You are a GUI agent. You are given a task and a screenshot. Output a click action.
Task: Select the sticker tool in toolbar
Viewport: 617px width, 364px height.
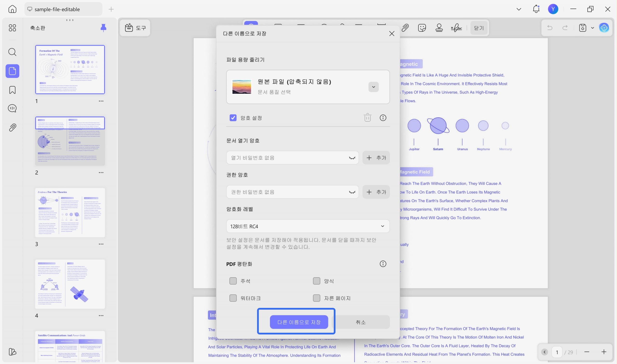(x=422, y=28)
